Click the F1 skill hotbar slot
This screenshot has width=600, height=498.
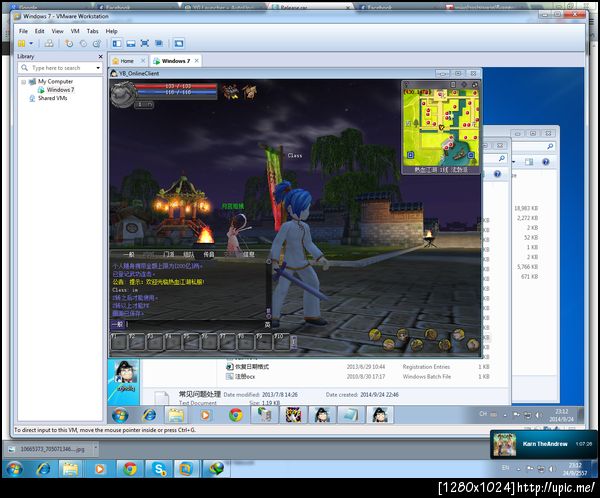(119, 341)
